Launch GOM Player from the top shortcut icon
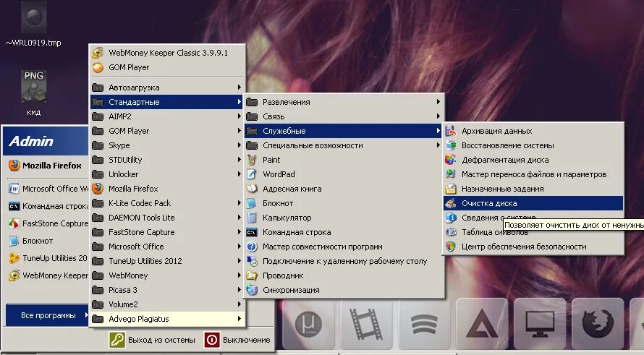This screenshot has height=355, width=644. 98,67
